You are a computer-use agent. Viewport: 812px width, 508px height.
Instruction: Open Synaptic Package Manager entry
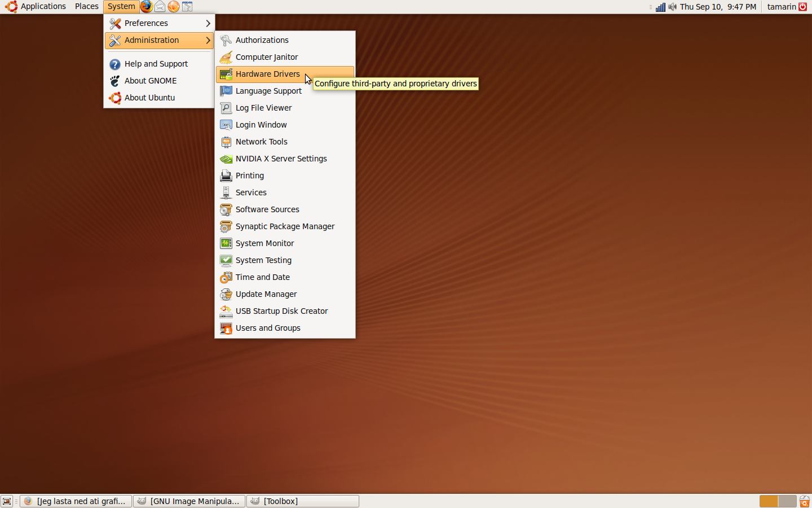tap(285, 226)
